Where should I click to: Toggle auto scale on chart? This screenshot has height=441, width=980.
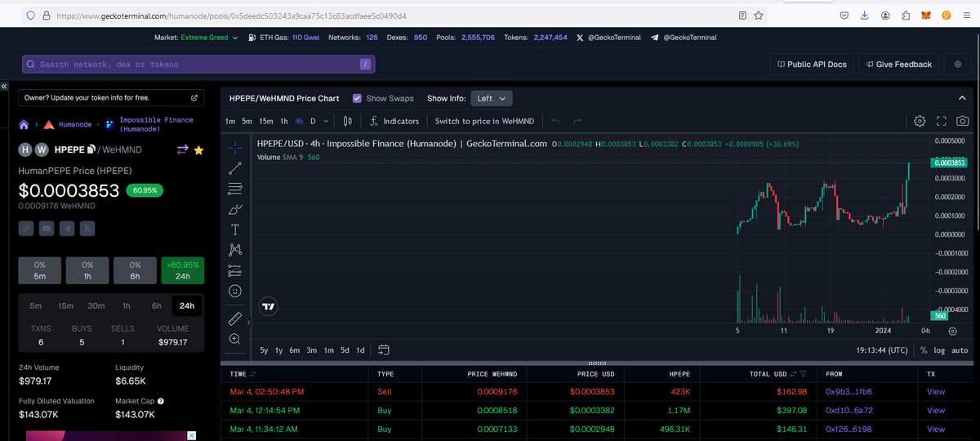(960, 350)
